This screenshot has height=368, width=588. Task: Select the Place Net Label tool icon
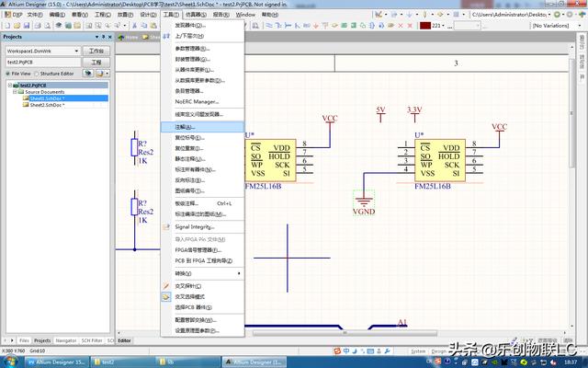[x=306, y=26]
